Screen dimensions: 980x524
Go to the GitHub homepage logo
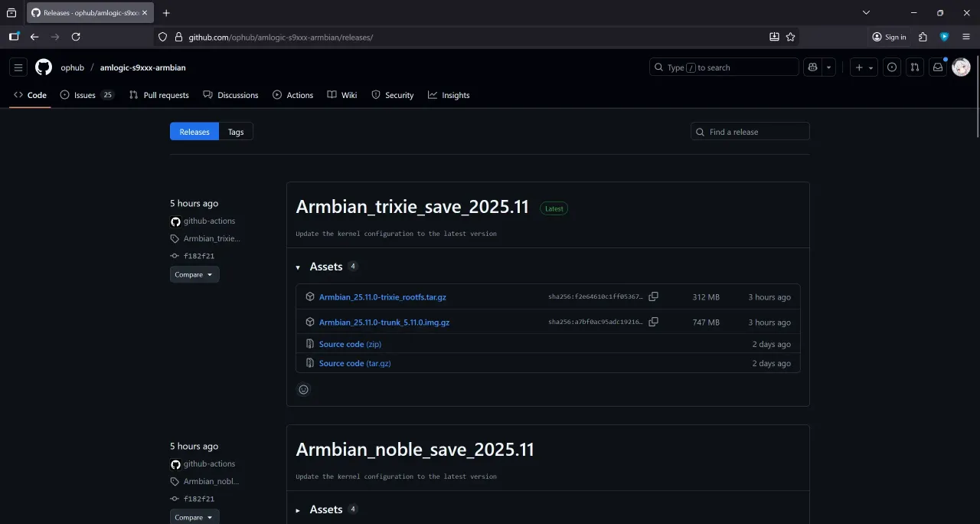point(44,67)
